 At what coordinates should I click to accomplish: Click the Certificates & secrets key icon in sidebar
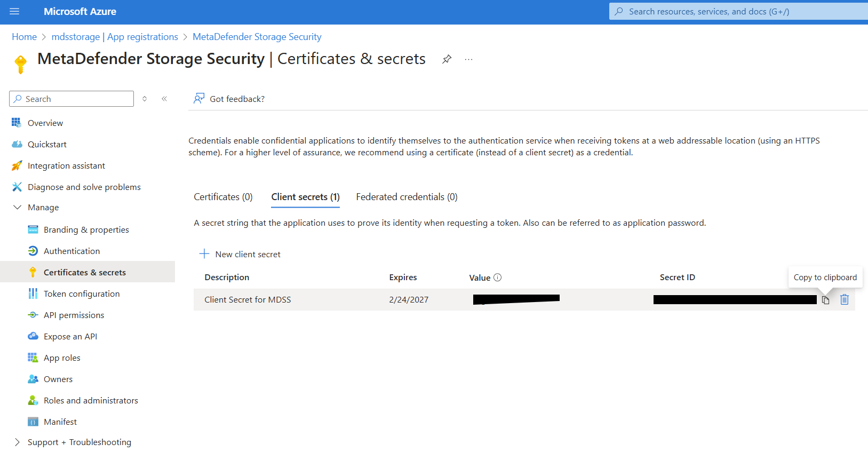point(33,272)
